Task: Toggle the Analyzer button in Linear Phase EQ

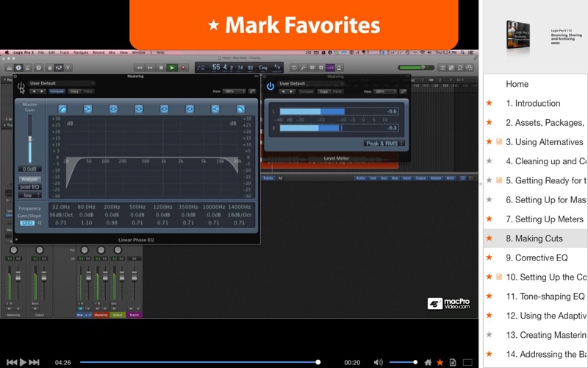Action: pyautogui.click(x=29, y=179)
